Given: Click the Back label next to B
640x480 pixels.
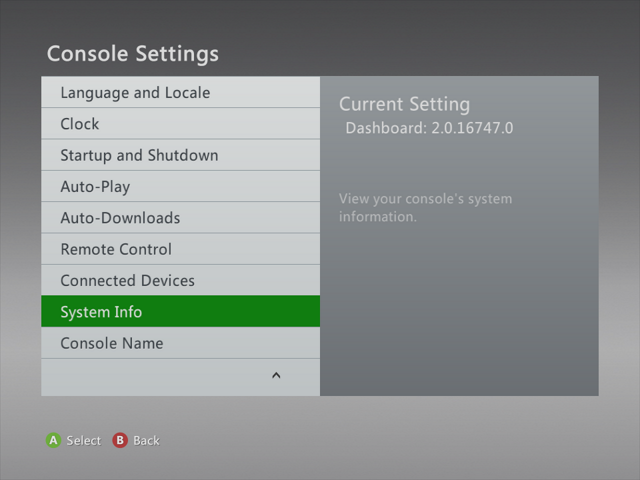Looking at the screenshot, I should (x=146, y=441).
